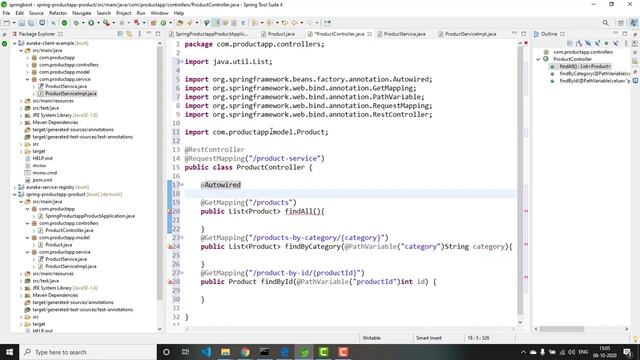The width and height of the screenshot is (640, 360).
Task: Select findAll() in the Outline view
Action: [x=585, y=66]
